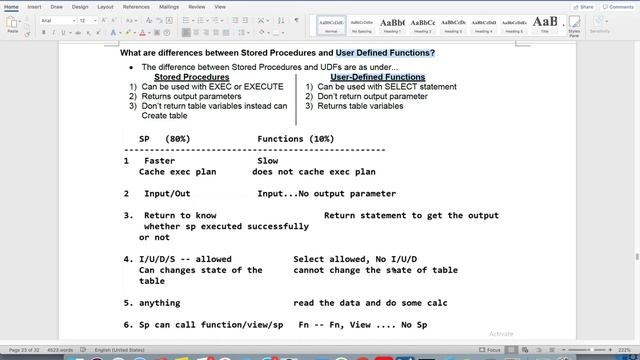640x360 pixels.
Task: Click the Share button
Action: (x=584, y=7)
